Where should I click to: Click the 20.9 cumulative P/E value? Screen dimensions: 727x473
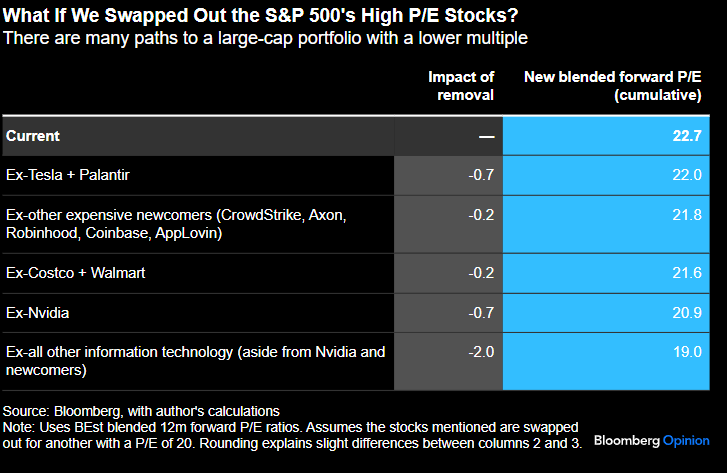tap(688, 313)
